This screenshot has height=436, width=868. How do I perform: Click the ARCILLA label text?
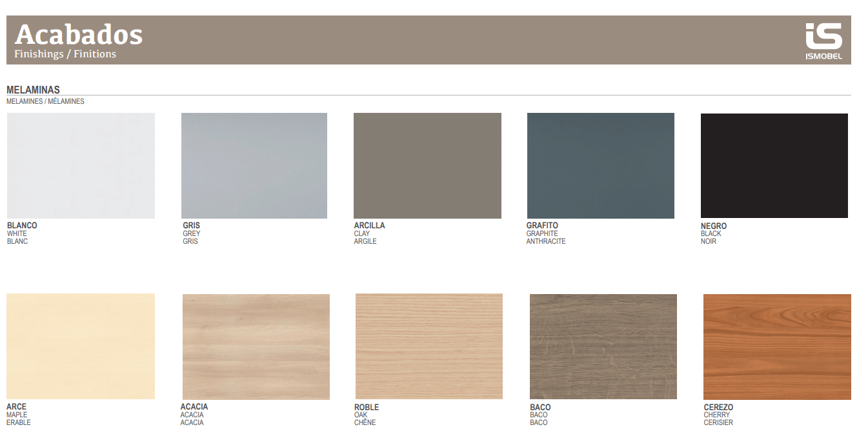369,226
